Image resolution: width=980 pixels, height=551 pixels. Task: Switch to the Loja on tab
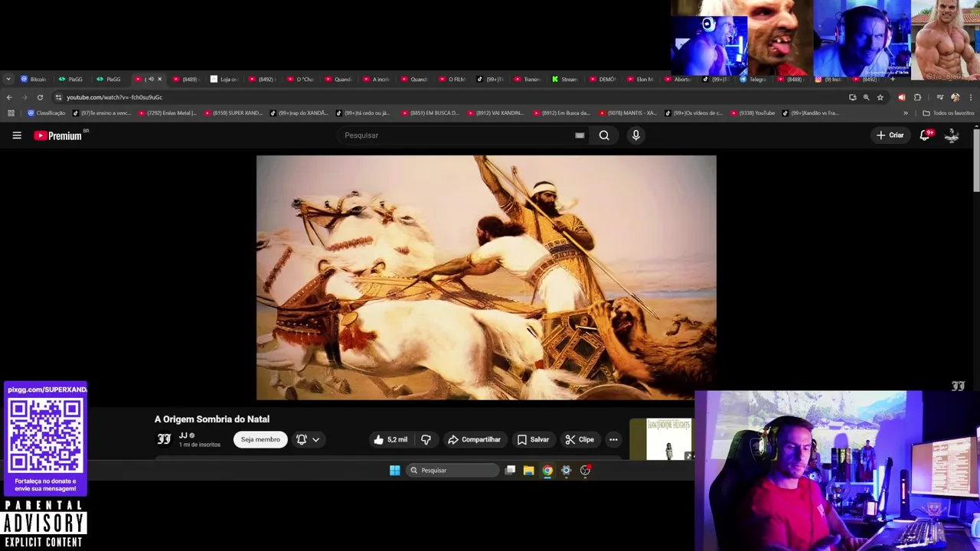coord(225,79)
